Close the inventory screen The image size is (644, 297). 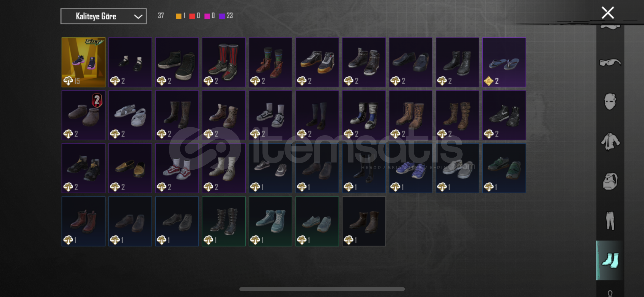[608, 13]
